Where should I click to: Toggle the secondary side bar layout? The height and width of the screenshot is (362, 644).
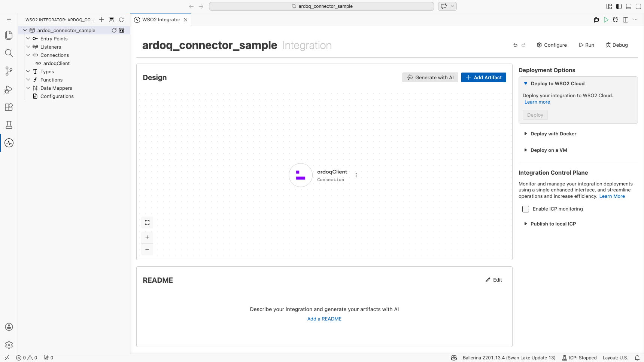coord(638,6)
